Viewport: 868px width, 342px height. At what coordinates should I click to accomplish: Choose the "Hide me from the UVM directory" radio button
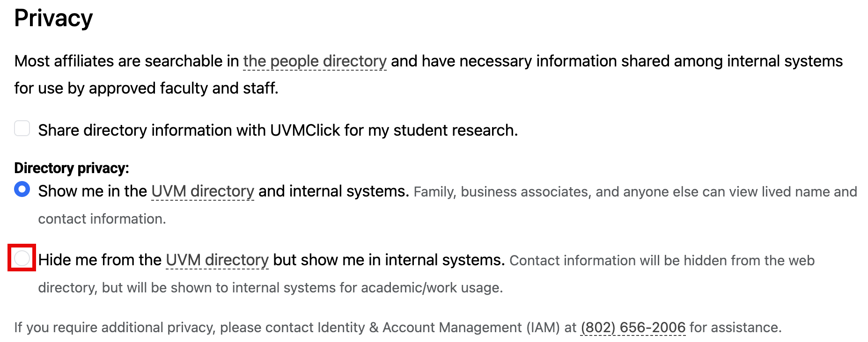[x=22, y=258]
